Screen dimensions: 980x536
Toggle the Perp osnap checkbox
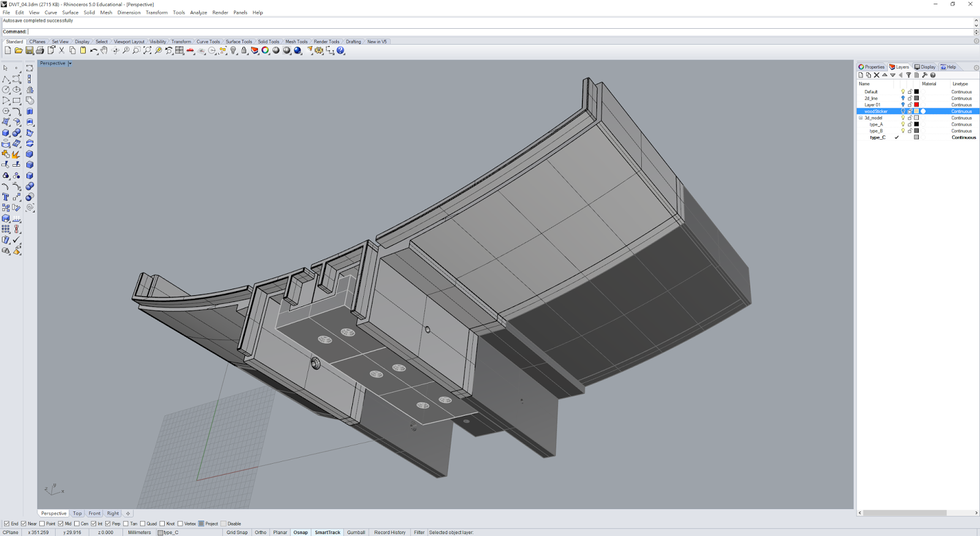108,524
